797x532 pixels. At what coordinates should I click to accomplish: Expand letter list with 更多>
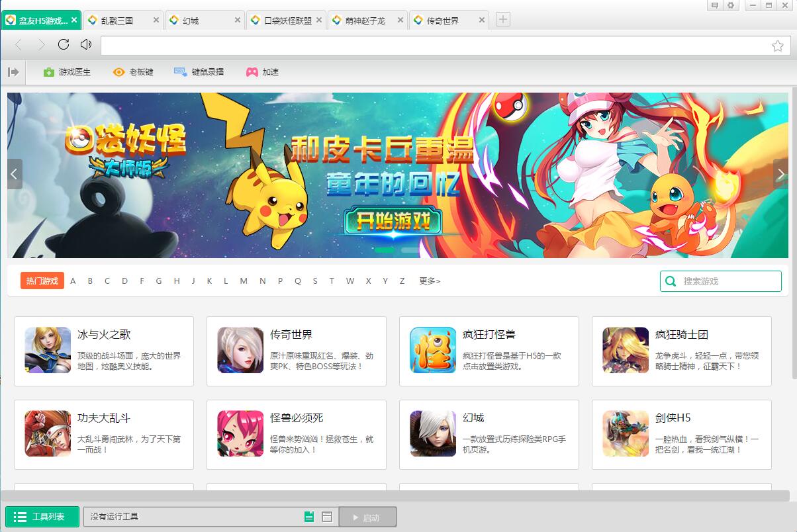click(x=430, y=281)
